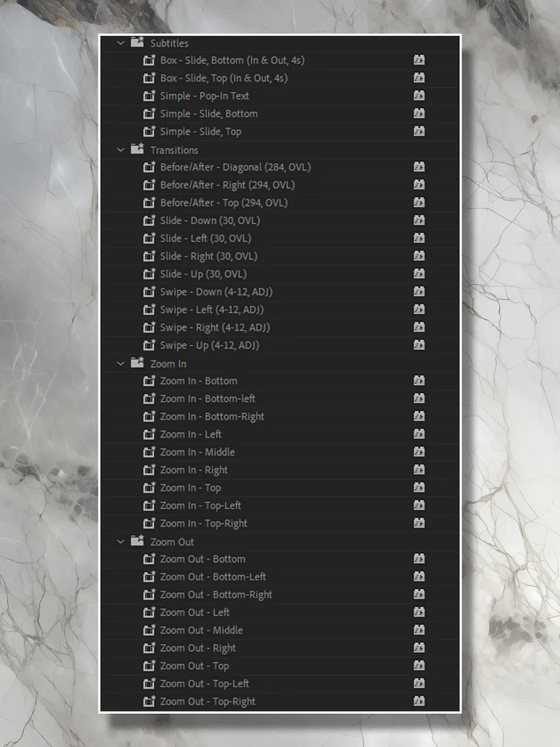560x747 pixels.
Task: Collapse the Transitions preset folder chevron
Action: pos(121,149)
